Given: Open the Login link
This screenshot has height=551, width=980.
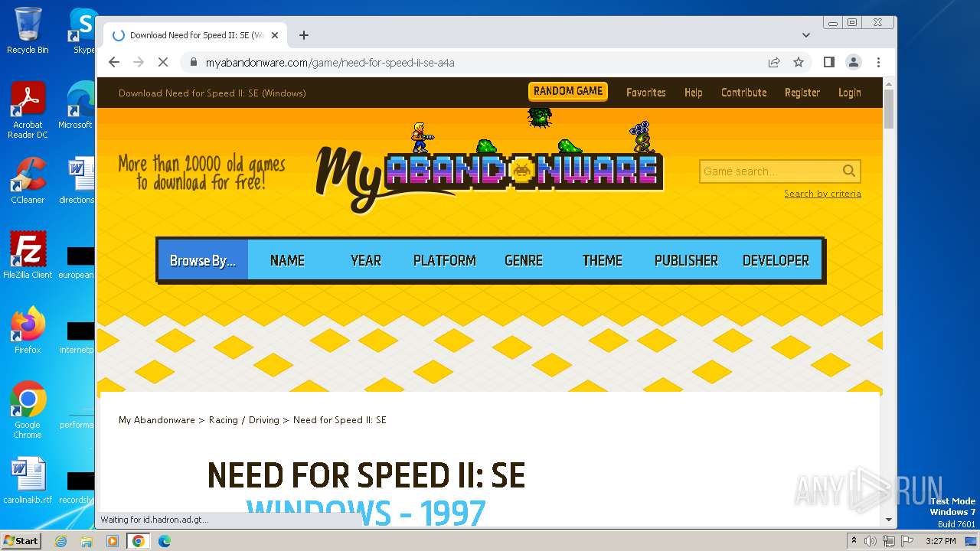Looking at the screenshot, I should click(849, 93).
